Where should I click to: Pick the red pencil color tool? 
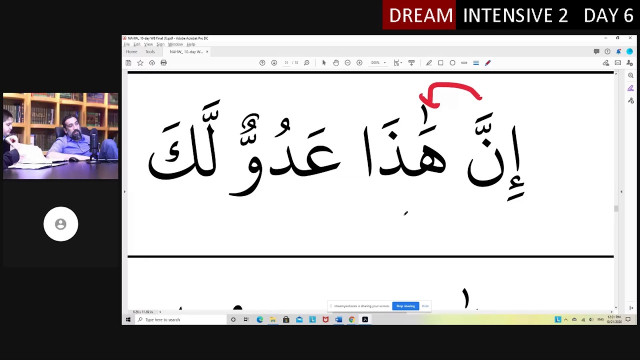click(x=488, y=63)
